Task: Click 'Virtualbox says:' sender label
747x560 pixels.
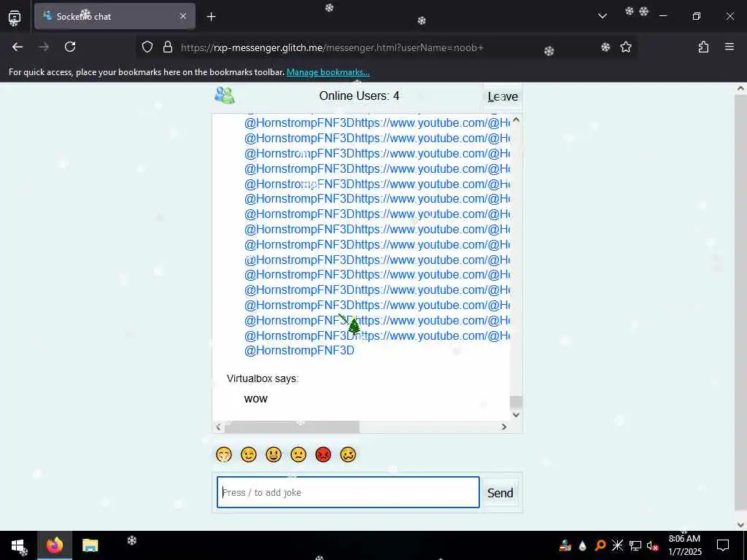Action: click(x=263, y=379)
